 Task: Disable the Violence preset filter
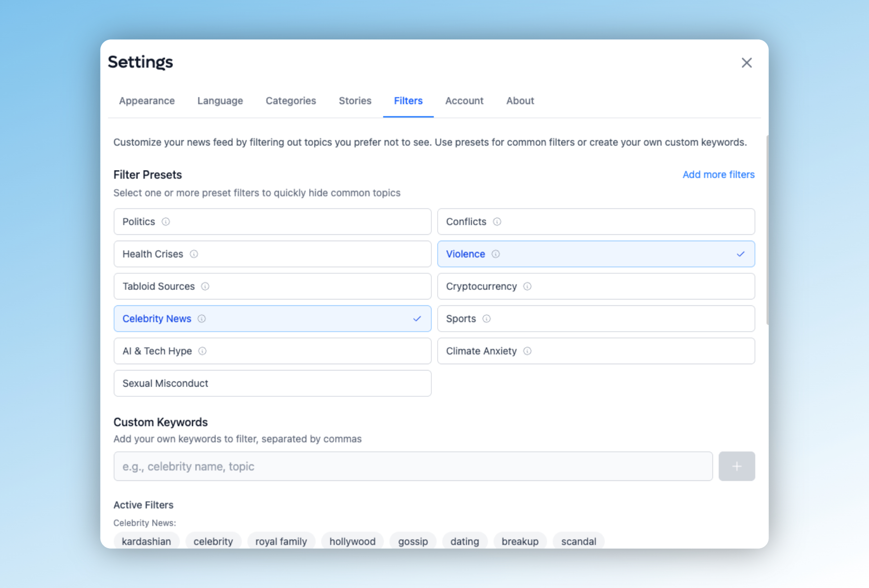(596, 254)
